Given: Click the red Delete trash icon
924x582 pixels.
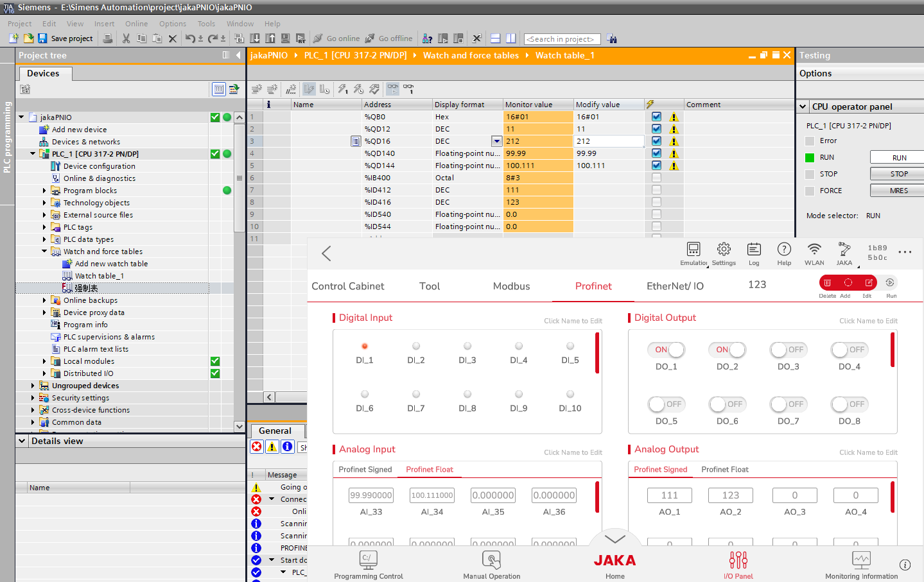Looking at the screenshot, I should 827,283.
